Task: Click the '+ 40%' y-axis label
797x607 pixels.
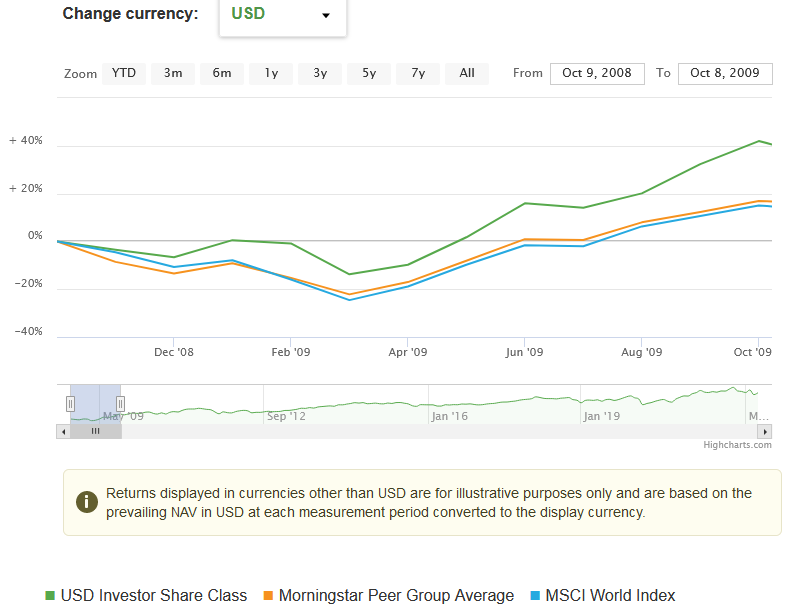Action: [26, 141]
